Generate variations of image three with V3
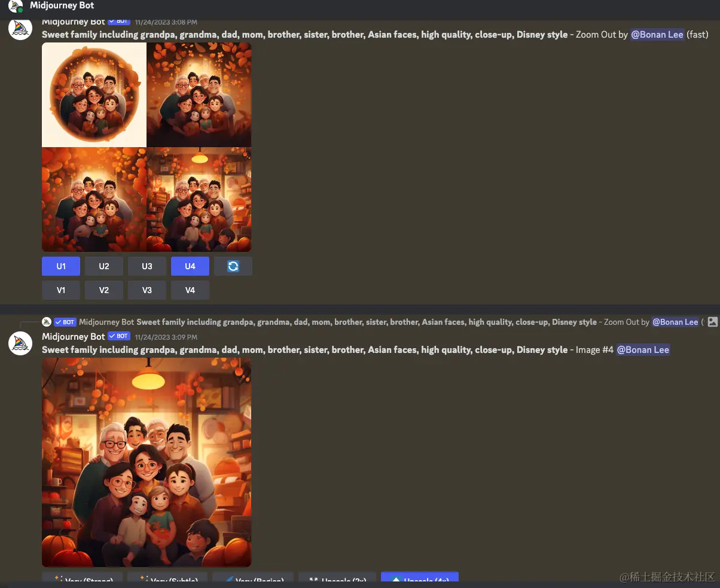The image size is (720, 588). 147,290
